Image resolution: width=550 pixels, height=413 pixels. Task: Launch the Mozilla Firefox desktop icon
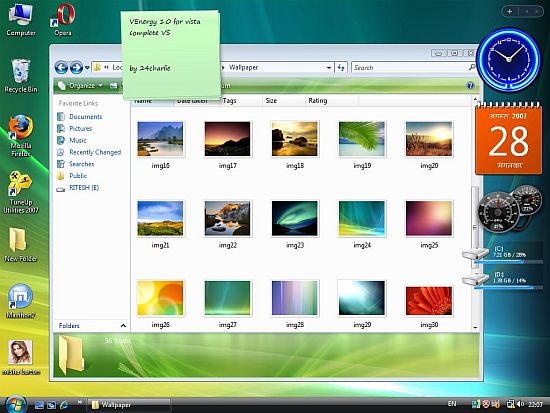pos(21,135)
